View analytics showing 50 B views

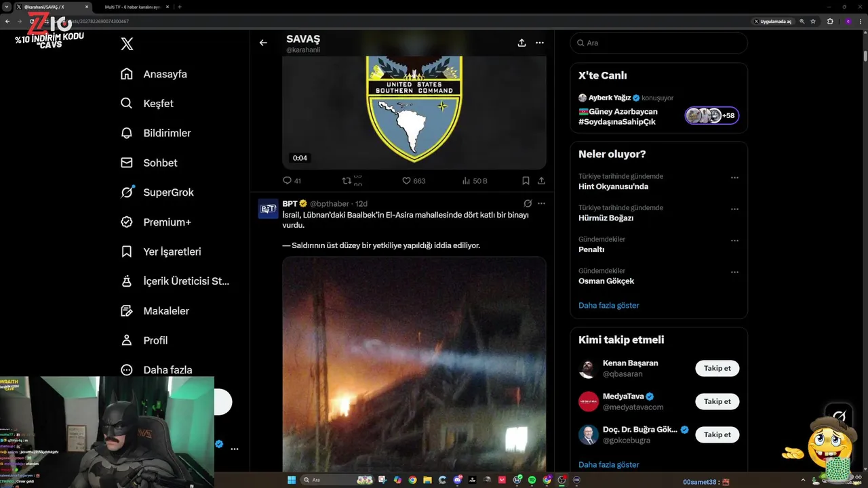(475, 181)
